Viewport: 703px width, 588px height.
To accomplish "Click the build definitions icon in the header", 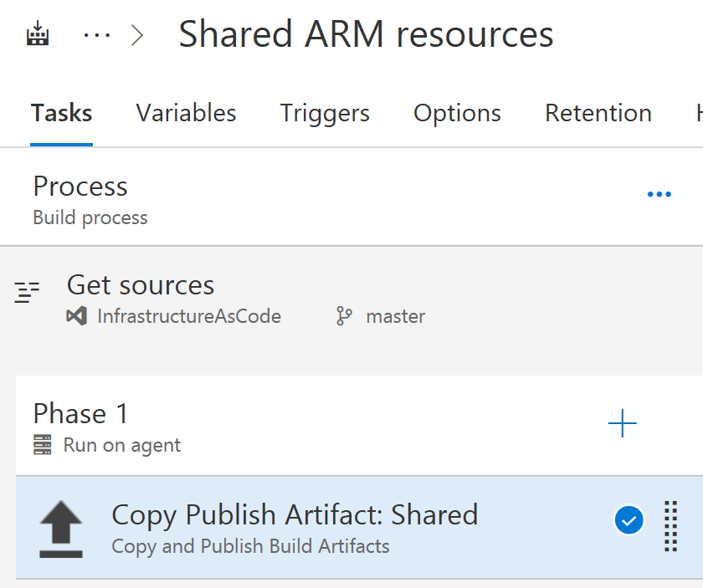I will coord(38,35).
